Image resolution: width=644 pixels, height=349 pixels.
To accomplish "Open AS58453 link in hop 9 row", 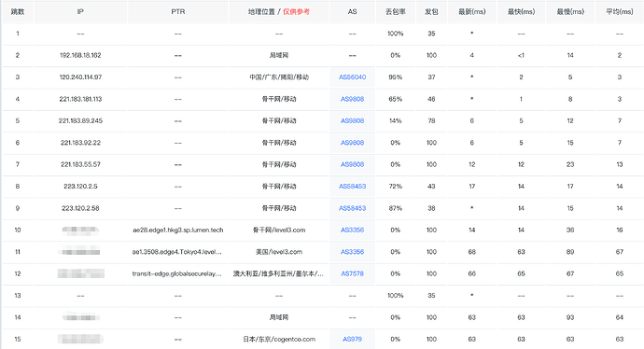I will tap(352, 208).
